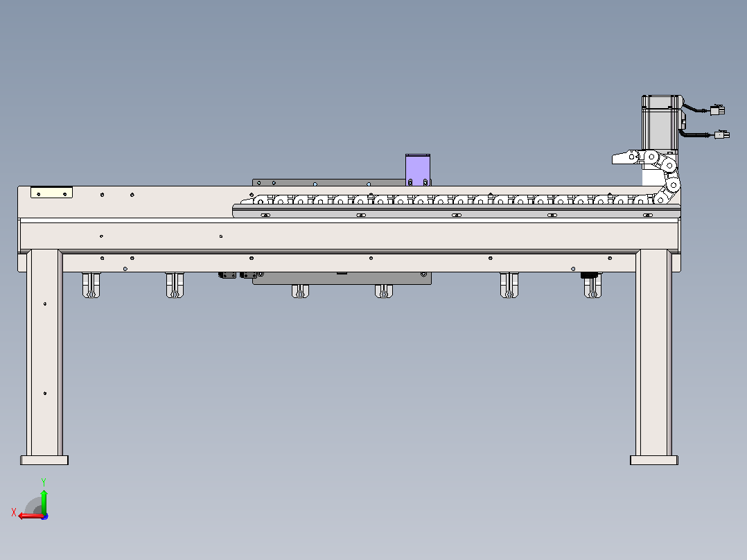Select the gray plate hanging under the beam
747x560 pixels.
pos(342,279)
